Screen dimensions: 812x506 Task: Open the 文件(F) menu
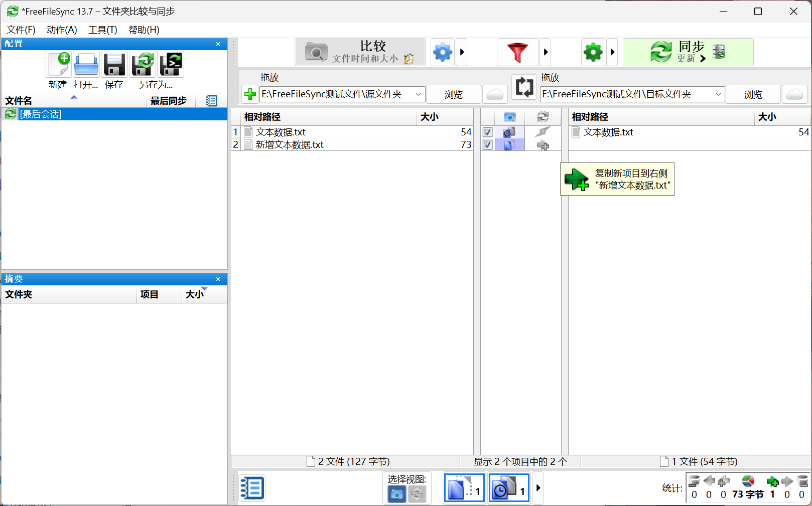[21, 30]
